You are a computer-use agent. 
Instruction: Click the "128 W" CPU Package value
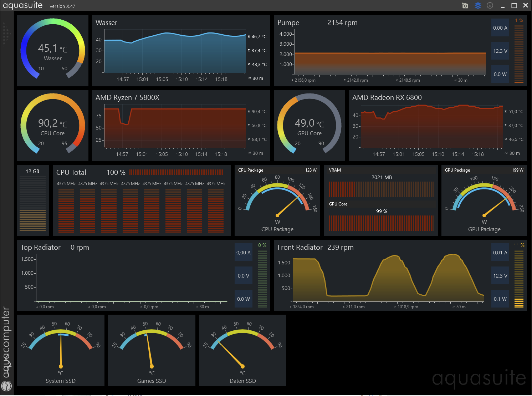(x=311, y=170)
